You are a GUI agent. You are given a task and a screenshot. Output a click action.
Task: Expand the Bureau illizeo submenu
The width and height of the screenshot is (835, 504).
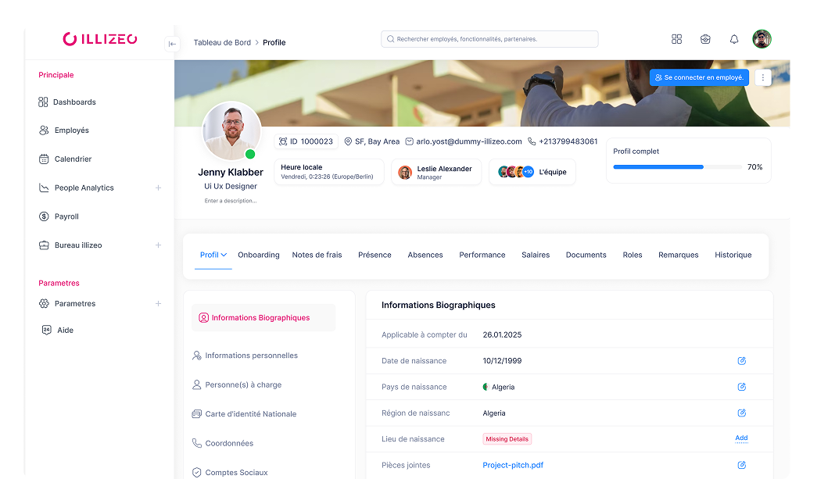158,245
